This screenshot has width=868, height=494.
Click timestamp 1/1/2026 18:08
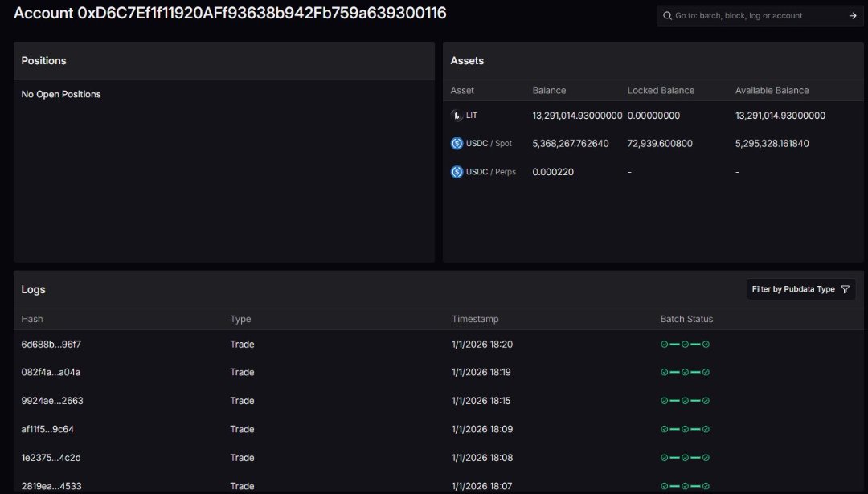pos(482,458)
